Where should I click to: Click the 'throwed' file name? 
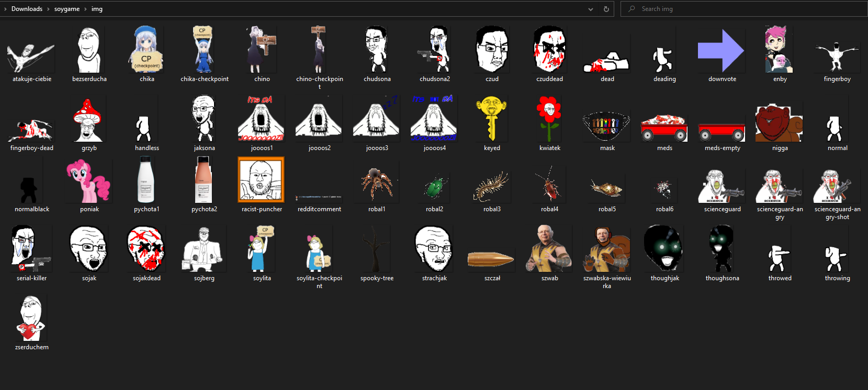(780, 278)
